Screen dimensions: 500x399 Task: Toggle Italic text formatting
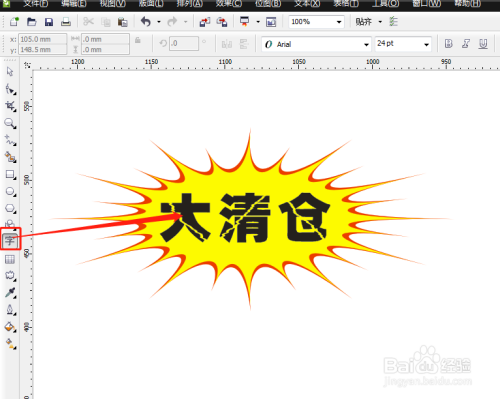[466, 44]
